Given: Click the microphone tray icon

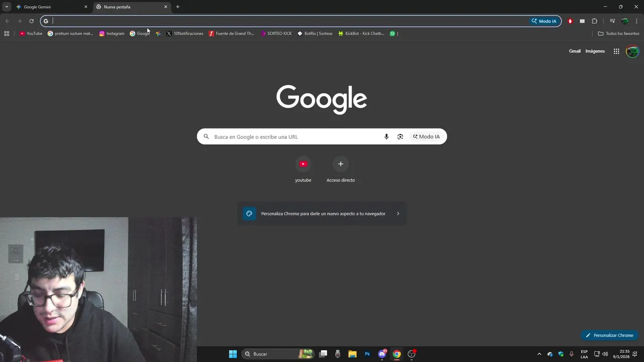Looking at the screenshot, I should click(x=572, y=354).
